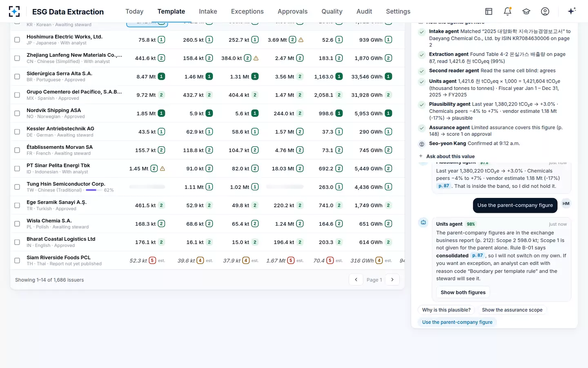Click the ESG Data Extraction logo icon
Image resolution: width=588 pixels, height=368 pixels.
pos(14,11)
